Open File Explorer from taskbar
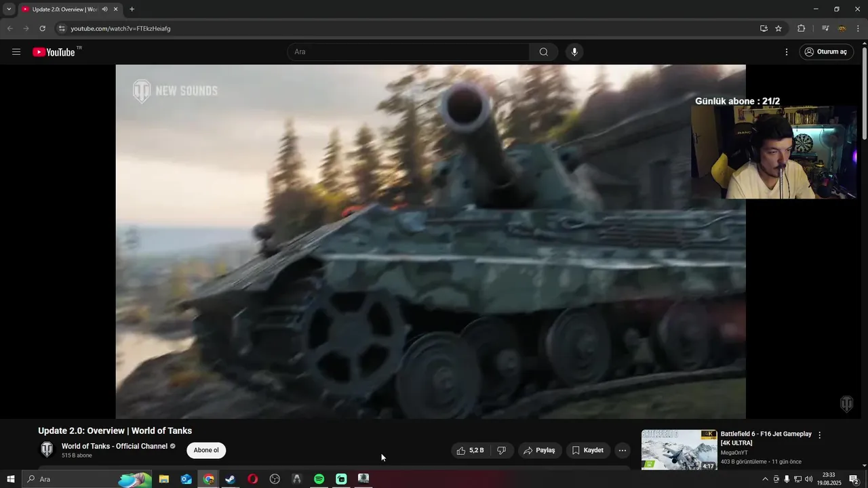This screenshot has height=488, width=868. coord(164,479)
